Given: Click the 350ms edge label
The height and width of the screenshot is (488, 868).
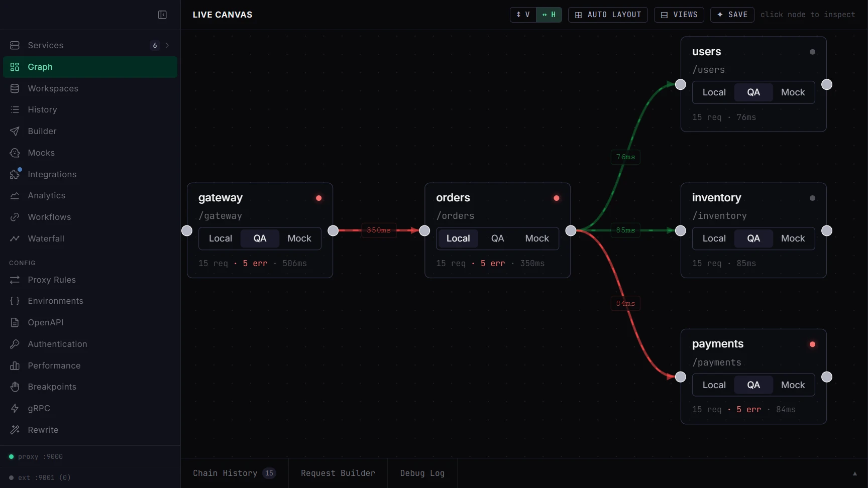Looking at the screenshot, I should coord(379,230).
